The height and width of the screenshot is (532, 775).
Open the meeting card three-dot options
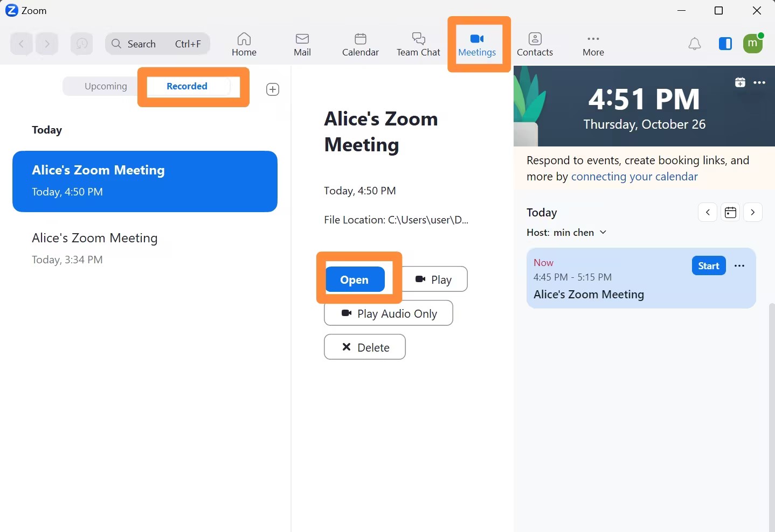click(x=739, y=265)
